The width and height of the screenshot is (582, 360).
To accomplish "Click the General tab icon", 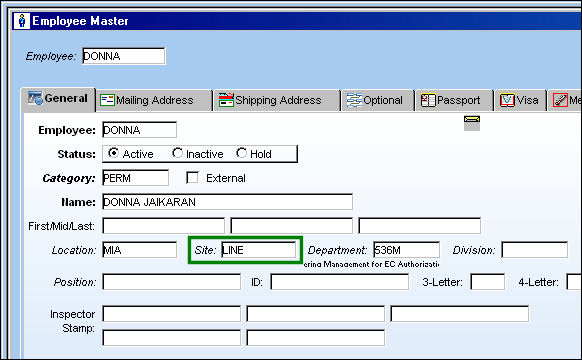I will coord(36,98).
